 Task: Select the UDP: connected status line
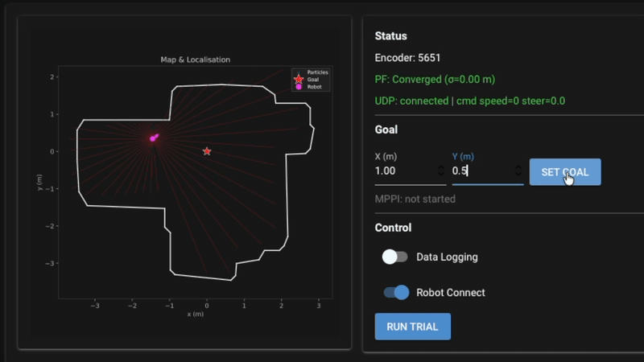pos(470,101)
